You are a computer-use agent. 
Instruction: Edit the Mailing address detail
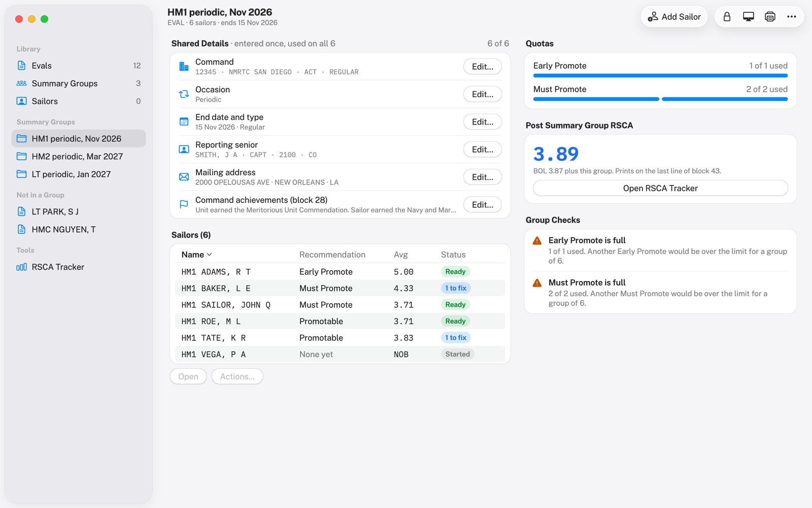(482, 177)
